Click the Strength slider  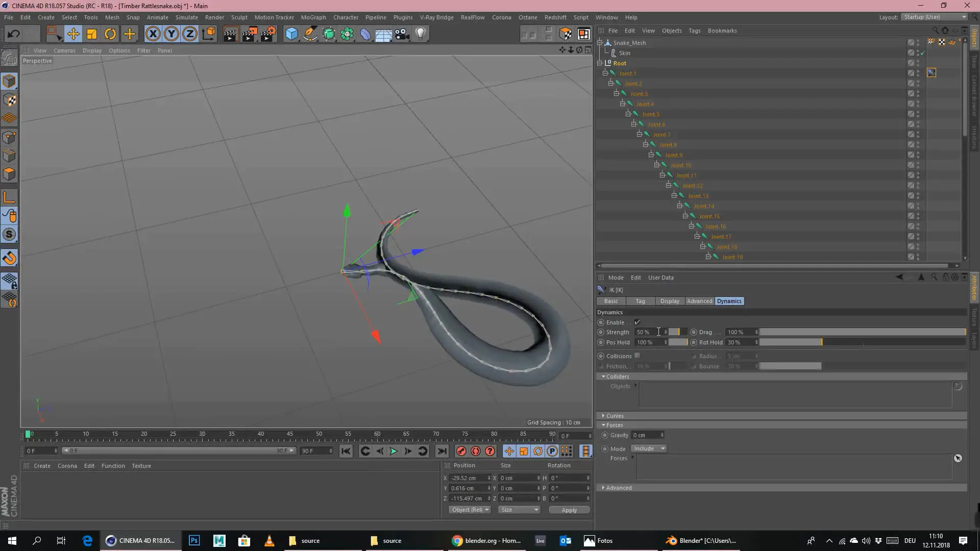pyautogui.click(x=678, y=332)
